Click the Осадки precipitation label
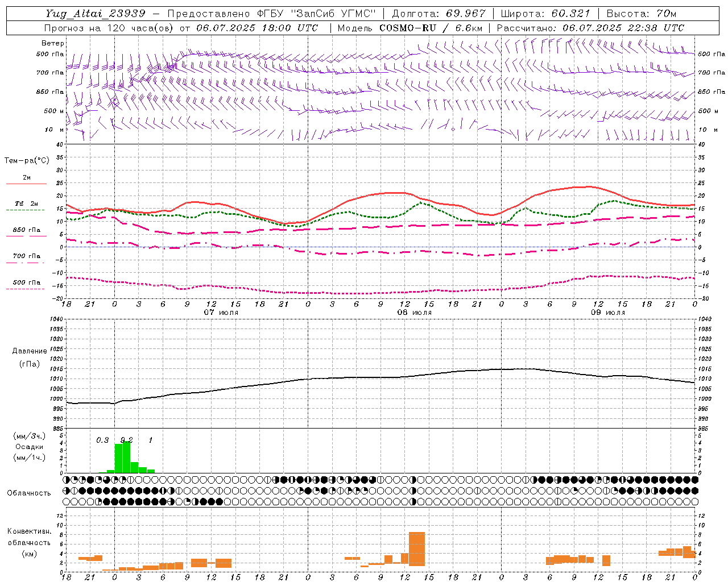The height and width of the screenshot is (582, 728). click(x=29, y=447)
